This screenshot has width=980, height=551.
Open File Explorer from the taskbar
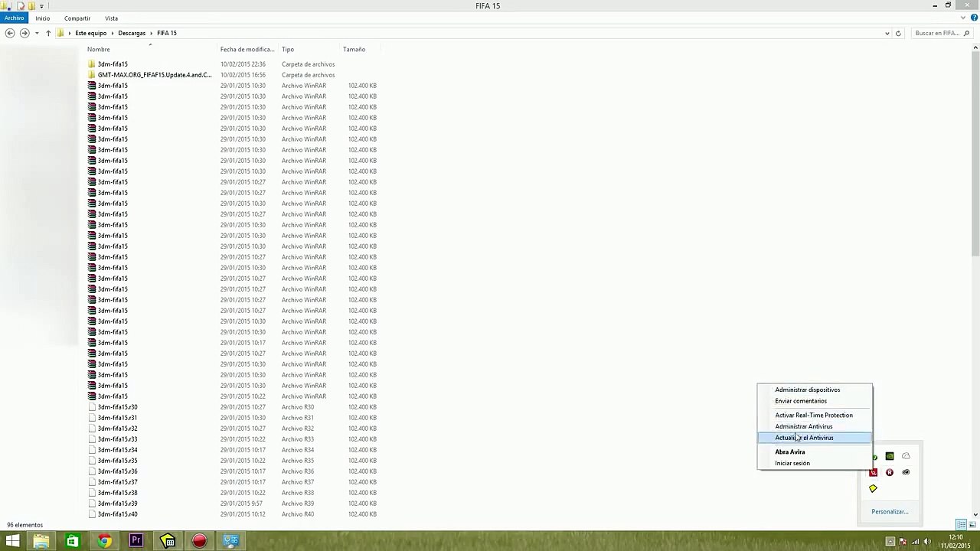coord(41,542)
